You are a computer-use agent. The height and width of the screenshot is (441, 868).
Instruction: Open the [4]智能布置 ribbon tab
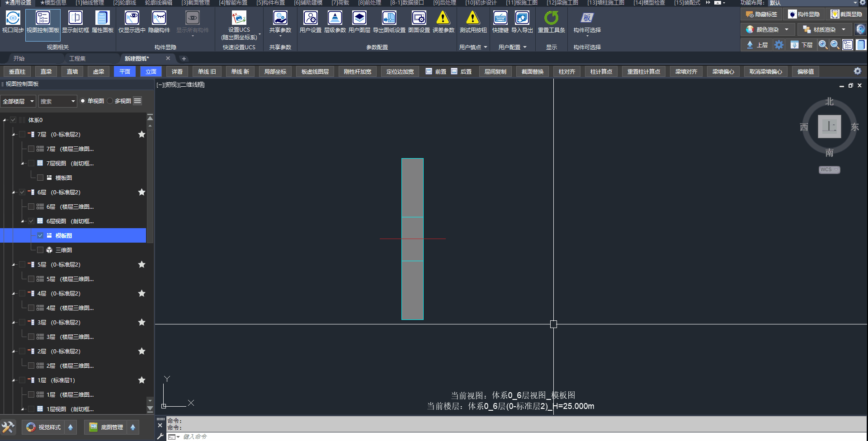point(233,3)
